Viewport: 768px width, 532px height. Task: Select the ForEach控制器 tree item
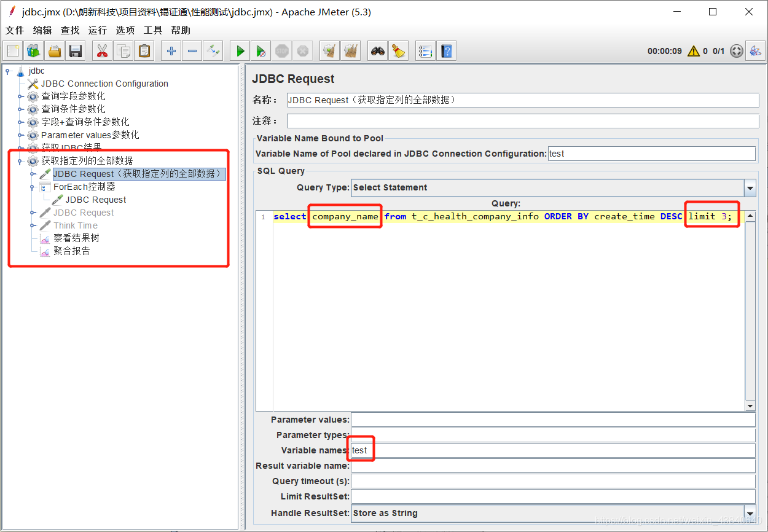coord(84,187)
